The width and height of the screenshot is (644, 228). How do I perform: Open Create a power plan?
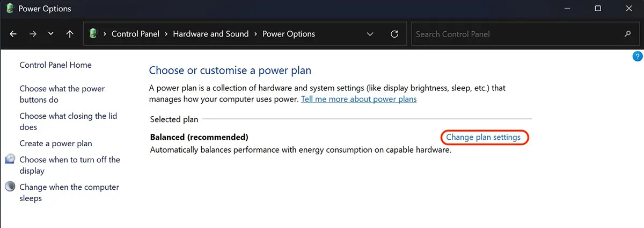pos(56,144)
